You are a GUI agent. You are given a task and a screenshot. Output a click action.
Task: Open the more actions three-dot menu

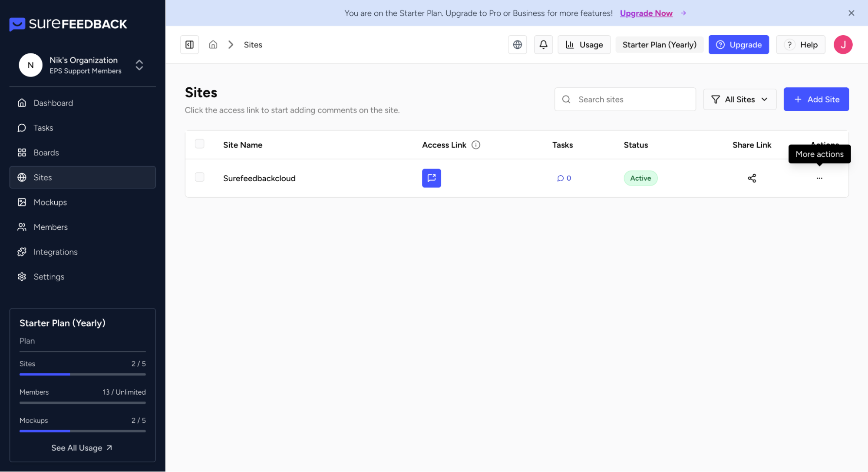819,178
